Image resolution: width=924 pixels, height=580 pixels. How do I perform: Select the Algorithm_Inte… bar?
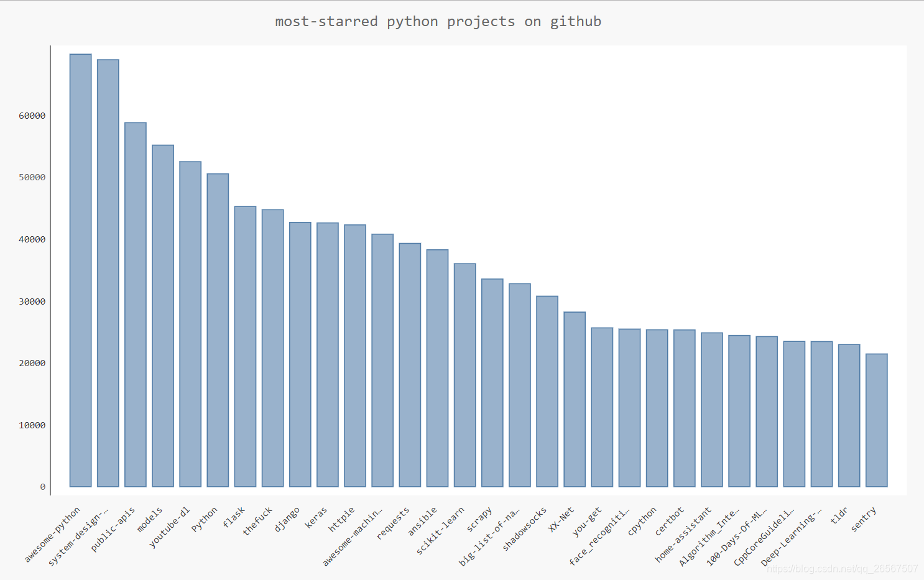point(739,411)
